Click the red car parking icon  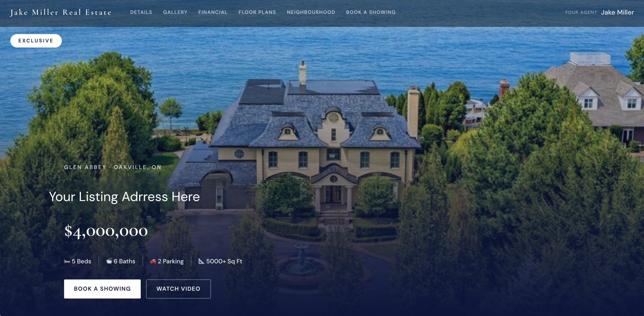153,261
